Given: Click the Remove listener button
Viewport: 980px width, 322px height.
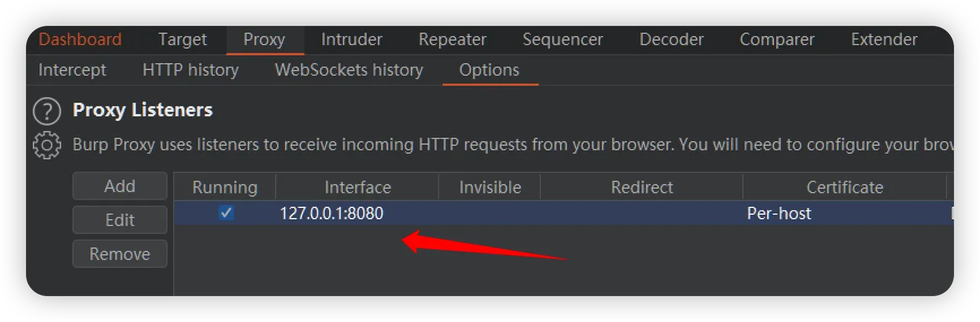Looking at the screenshot, I should tap(119, 254).
